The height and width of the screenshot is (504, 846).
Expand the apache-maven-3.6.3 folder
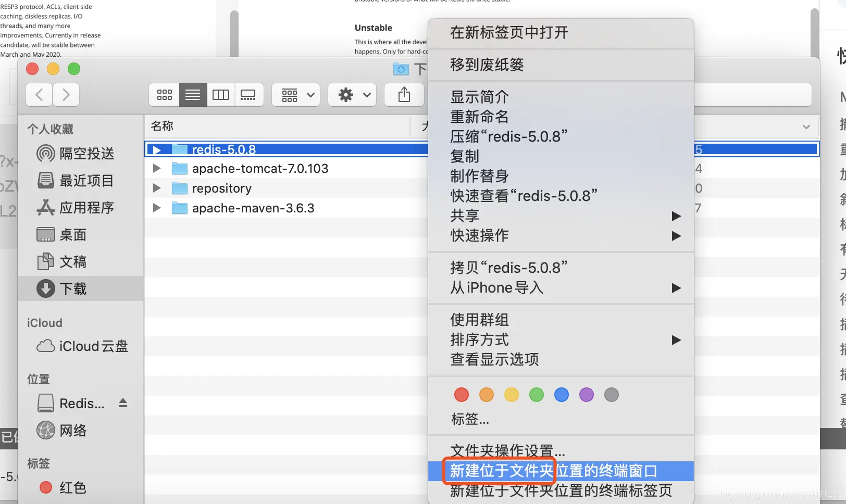(157, 208)
